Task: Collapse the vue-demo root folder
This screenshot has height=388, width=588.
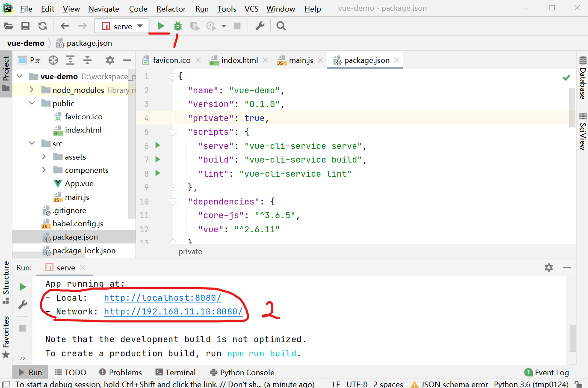Action: (x=20, y=76)
